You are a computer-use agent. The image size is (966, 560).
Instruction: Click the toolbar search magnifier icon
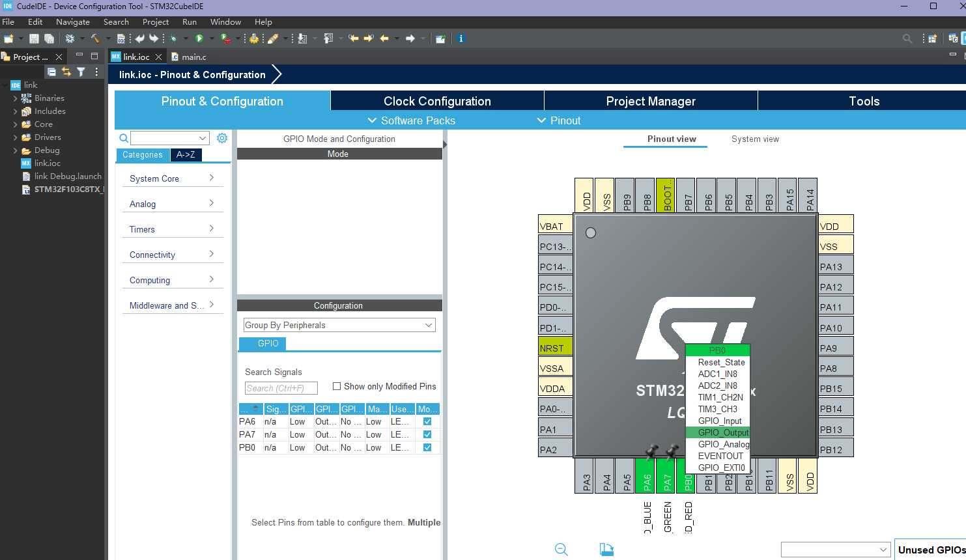[907, 39]
